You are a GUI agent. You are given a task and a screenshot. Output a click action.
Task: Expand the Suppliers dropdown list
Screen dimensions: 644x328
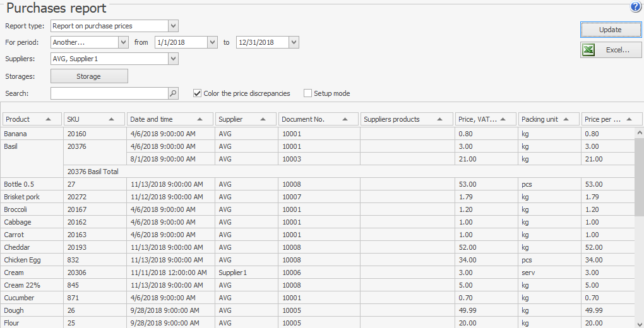pos(174,59)
